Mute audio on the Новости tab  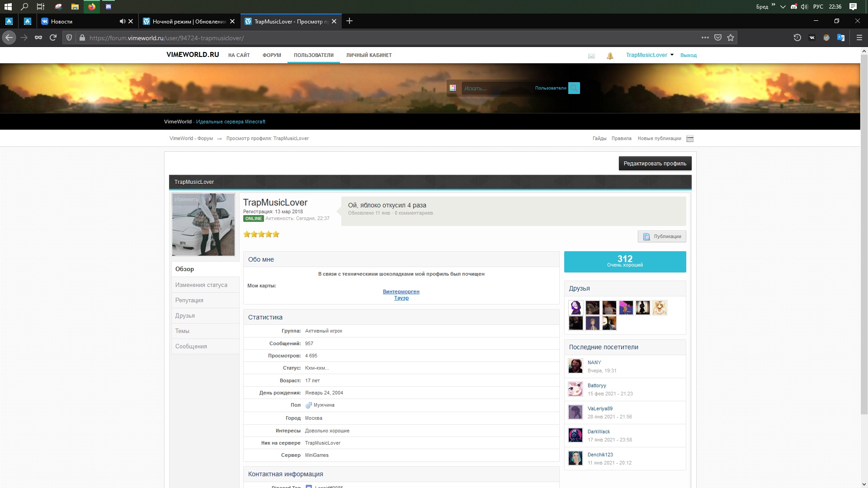tap(122, 21)
